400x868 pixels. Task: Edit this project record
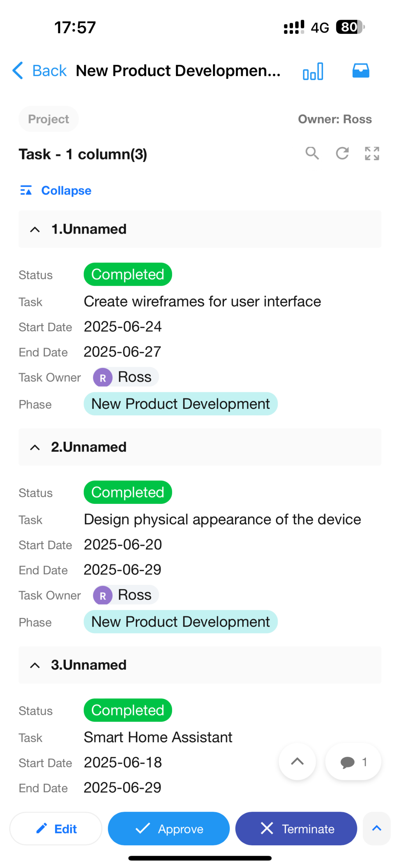pos(56,828)
